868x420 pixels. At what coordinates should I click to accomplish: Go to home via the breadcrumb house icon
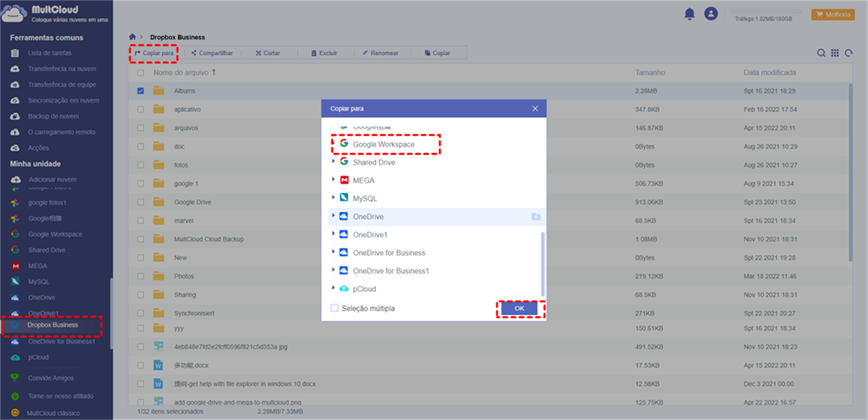[132, 37]
